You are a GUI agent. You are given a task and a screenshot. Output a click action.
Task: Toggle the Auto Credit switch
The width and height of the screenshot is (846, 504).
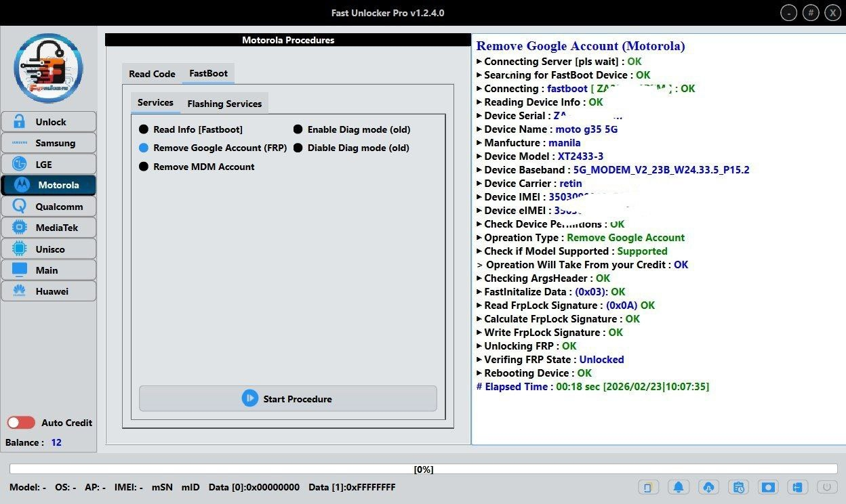point(21,423)
